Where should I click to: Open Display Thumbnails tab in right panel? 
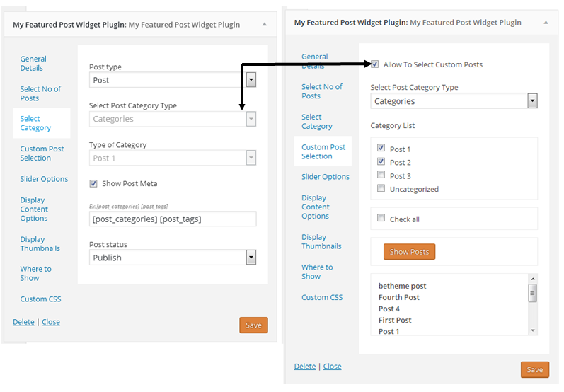(x=321, y=241)
